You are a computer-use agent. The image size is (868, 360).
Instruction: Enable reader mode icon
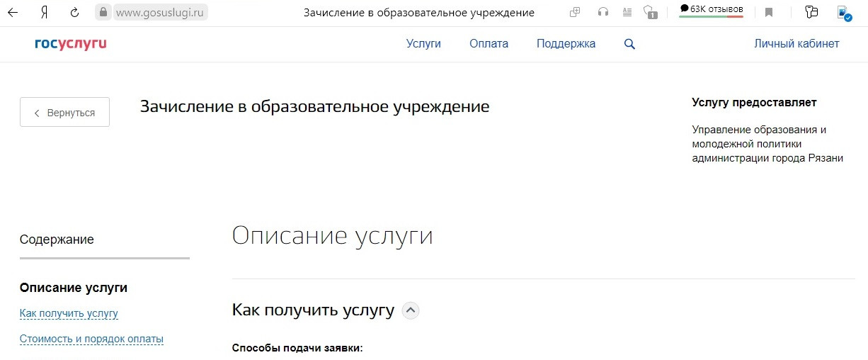point(627,12)
